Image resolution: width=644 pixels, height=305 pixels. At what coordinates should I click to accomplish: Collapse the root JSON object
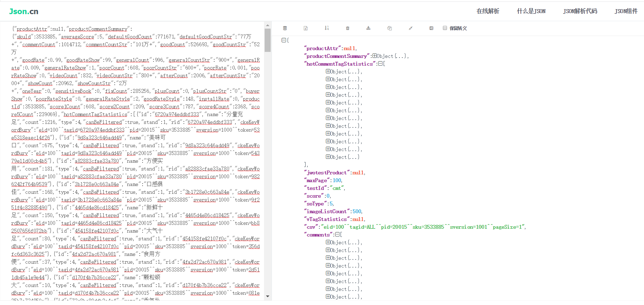point(284,40)
